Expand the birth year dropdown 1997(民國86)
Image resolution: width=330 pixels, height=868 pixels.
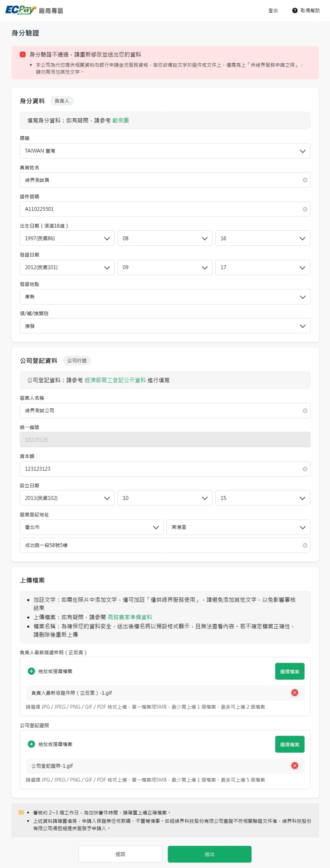point(67,238)
